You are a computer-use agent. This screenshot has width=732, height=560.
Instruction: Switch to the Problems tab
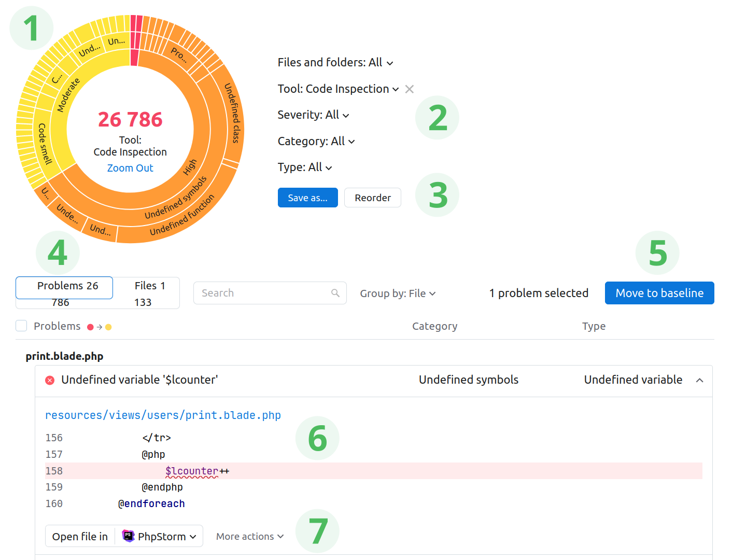click(x=64, y=292)
